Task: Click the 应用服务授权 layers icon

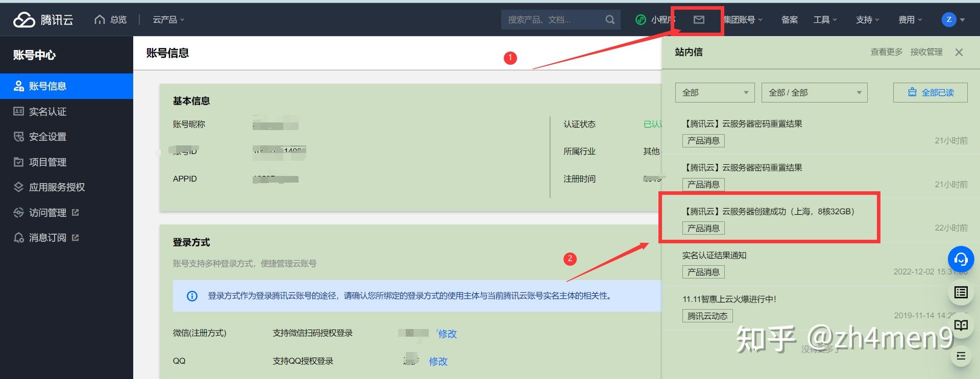Action: pos(19,187)
